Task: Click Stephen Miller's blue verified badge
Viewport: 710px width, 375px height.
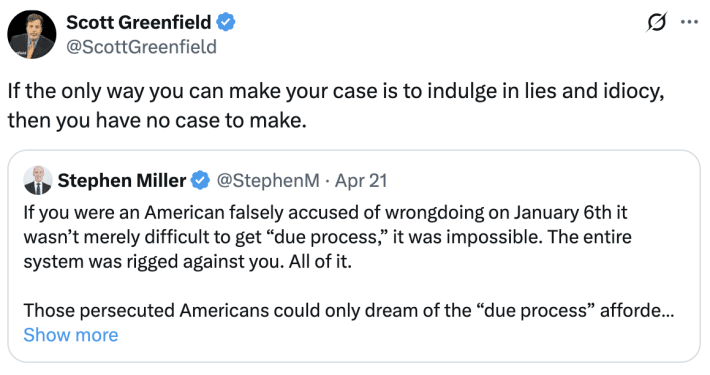Action: click(200, 181)
